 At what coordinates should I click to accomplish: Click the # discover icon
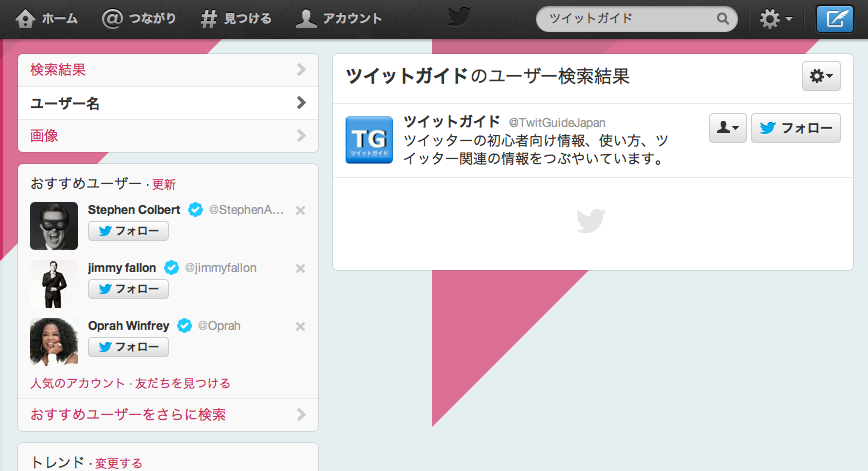pyautogui.click(x=209, y=19)
